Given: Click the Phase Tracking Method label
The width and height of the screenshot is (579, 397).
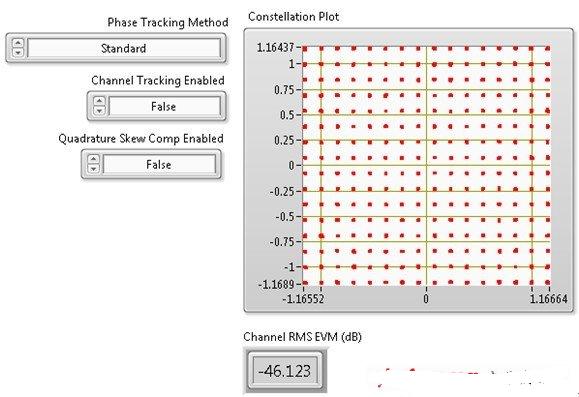Looking at the screenshot, I should click(168, 23).
